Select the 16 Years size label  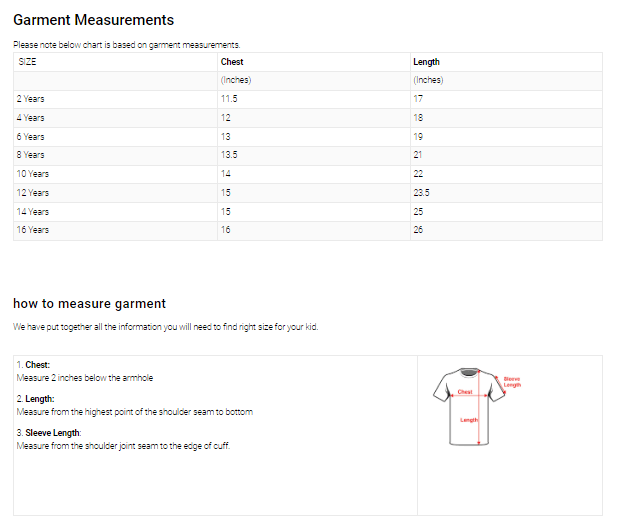pos(33,230)
